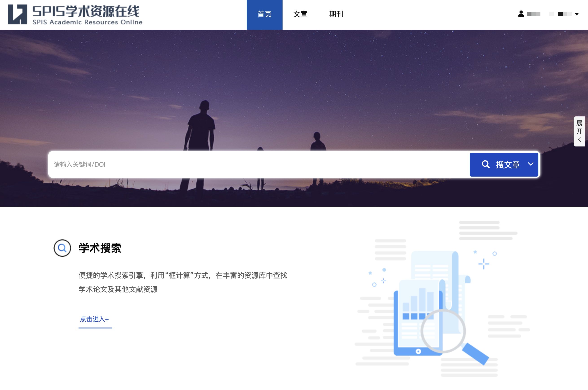Open the top-right account dropdown arrow
The image size is (588, 390).
tap(577, 14)
